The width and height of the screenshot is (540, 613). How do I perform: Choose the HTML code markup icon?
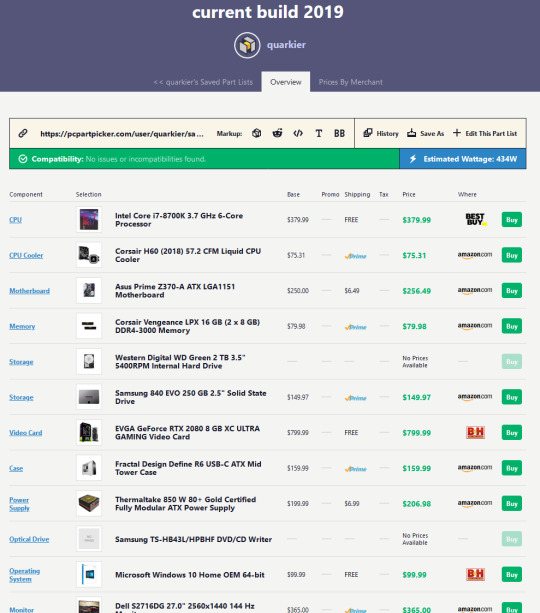tap(298, 133)
